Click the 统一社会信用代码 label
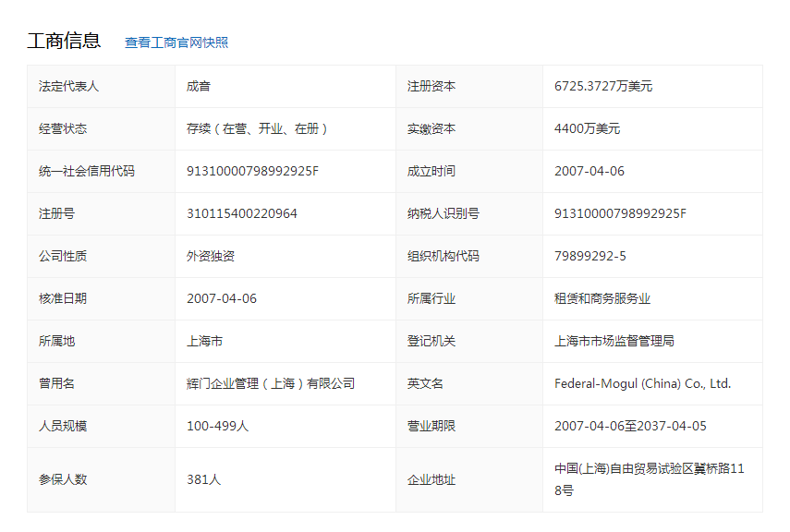This screenshot has width=790, height=532. point(87,171)
